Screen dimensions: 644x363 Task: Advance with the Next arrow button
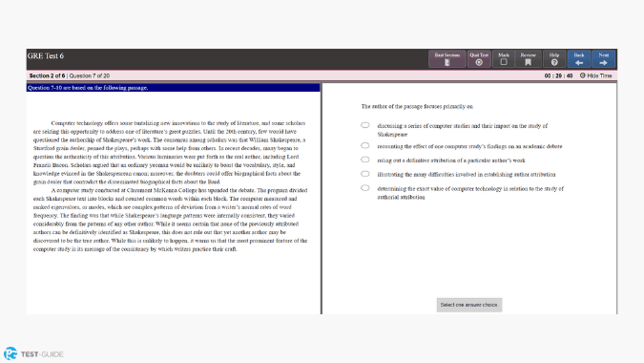pyautogui.click(x=603, y=59)
